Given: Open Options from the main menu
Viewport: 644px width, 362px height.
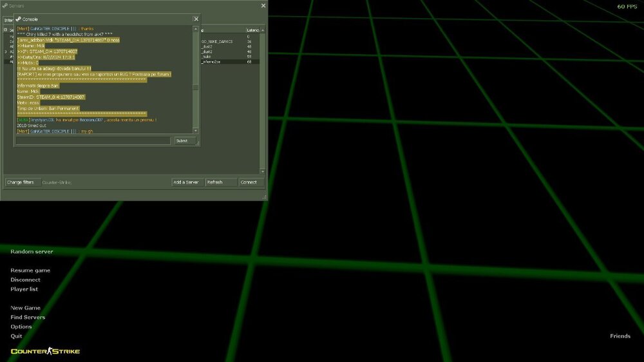Looking at the screenshot, I should pos(21,327).
